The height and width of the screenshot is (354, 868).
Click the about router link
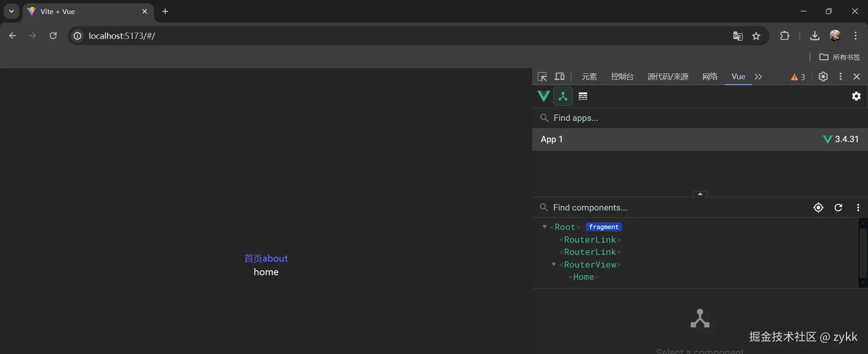275,258
